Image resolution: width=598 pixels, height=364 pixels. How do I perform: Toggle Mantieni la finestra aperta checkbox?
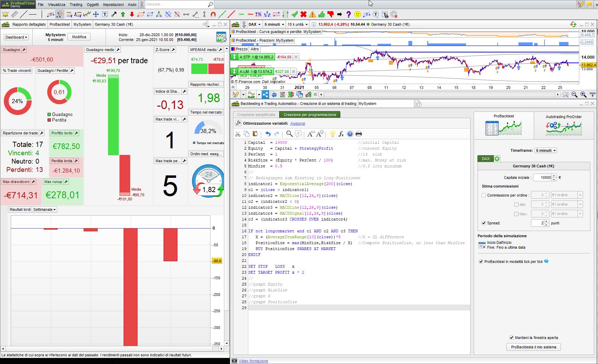[x=512, y=338]
